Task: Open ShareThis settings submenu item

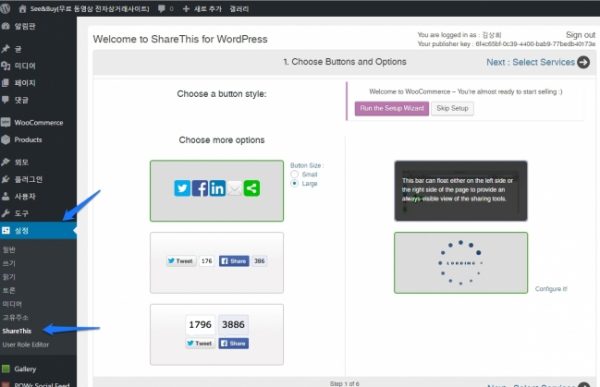Action: point(17,331)
